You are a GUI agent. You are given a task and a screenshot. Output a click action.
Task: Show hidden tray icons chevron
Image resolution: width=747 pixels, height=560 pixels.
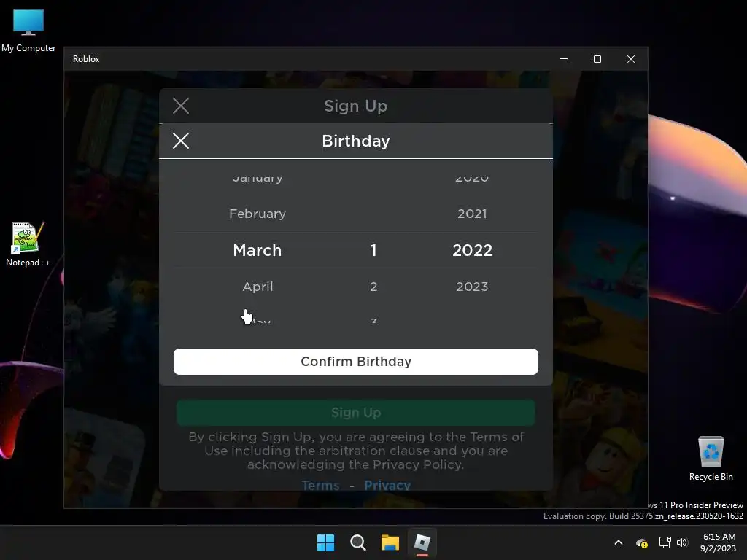tap(619, 542)
